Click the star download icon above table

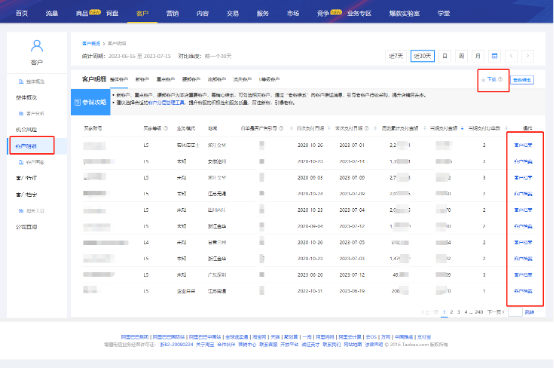tap(483, 80)
